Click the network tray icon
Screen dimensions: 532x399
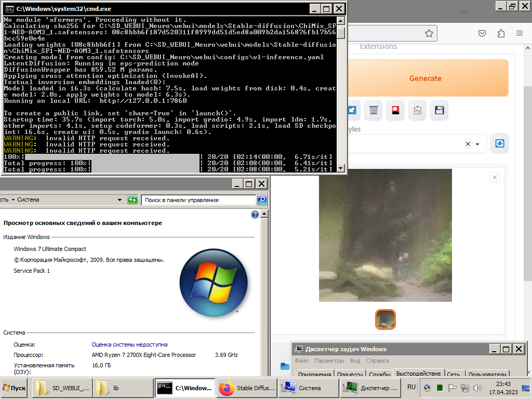(x=465, y=388)
